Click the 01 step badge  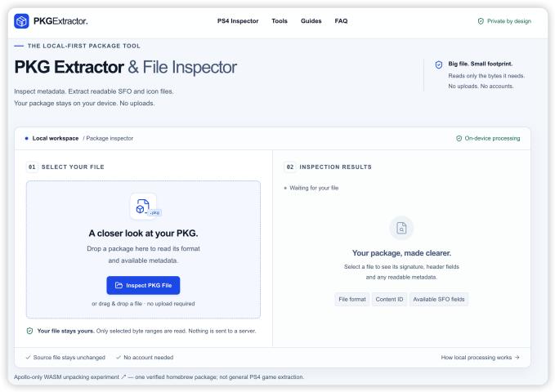point(32,167)
